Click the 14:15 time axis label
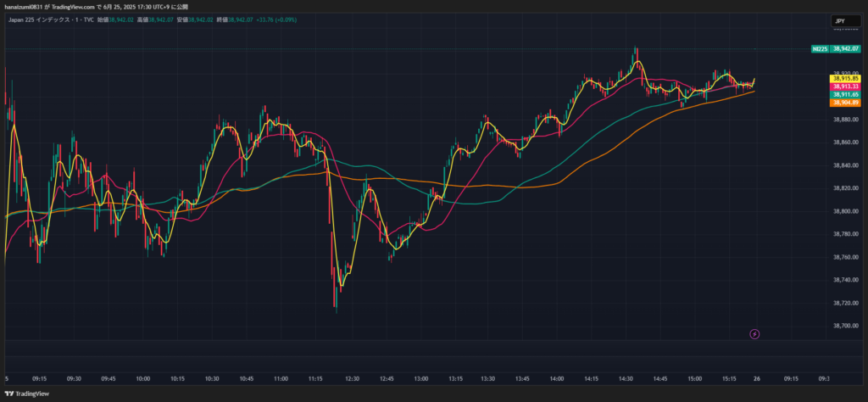868x402 pixels. 591,379
